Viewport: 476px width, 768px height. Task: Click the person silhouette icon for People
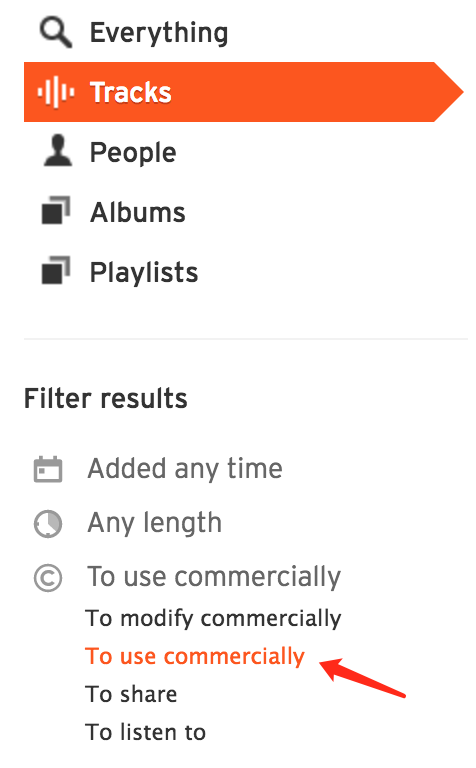57,151
